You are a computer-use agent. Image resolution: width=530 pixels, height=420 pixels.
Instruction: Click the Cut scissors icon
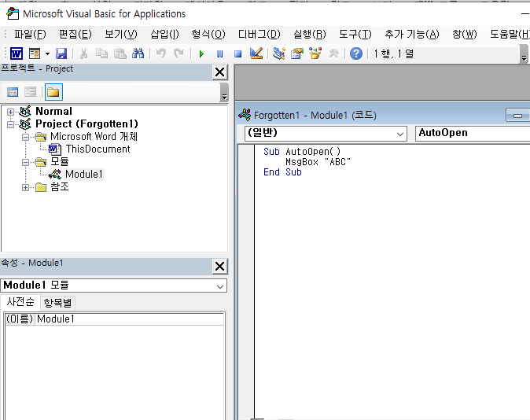(83, 53)
